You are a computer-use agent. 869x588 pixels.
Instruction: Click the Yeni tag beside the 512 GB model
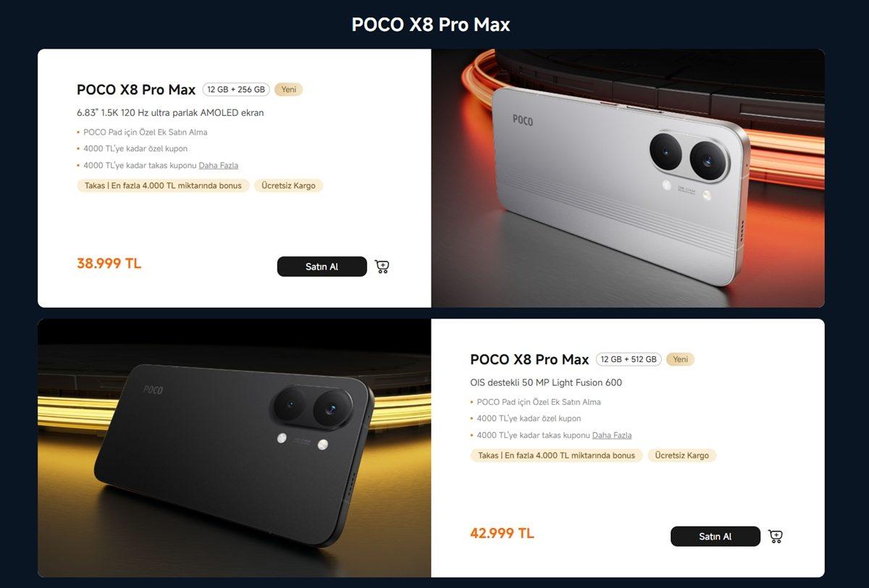tap(681, 359)
